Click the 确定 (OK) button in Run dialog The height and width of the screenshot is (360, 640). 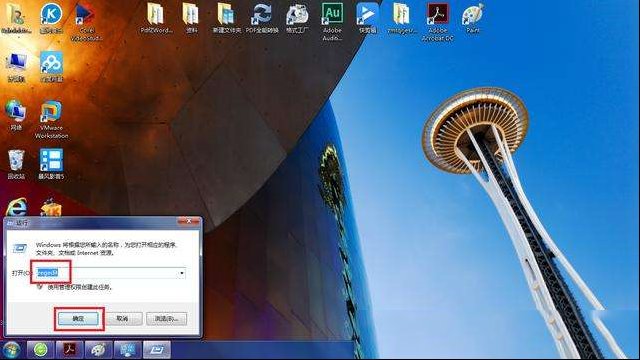(78, 318)
